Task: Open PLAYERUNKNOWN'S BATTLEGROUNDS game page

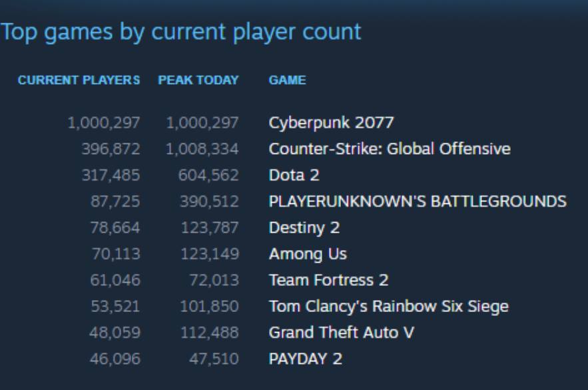Action: (x=418, y=201)
